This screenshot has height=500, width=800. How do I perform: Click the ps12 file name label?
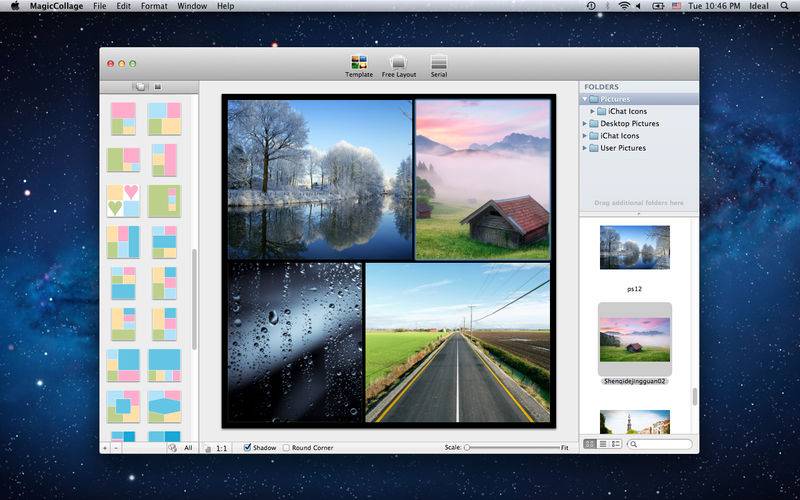(x=634, y=289)
